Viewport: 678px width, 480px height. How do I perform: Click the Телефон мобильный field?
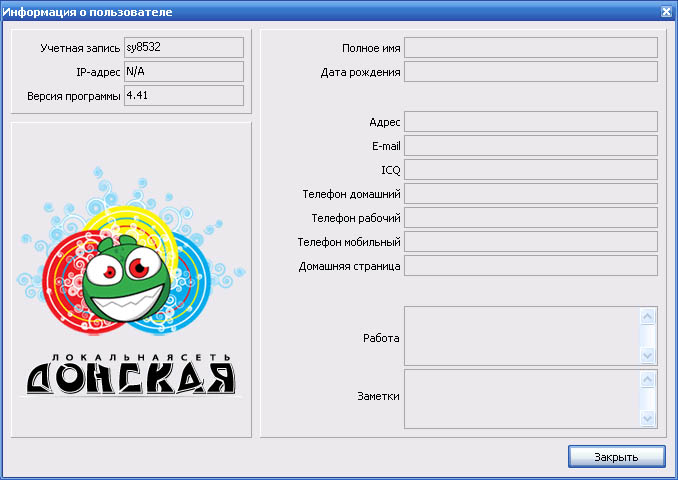(530, 242)
